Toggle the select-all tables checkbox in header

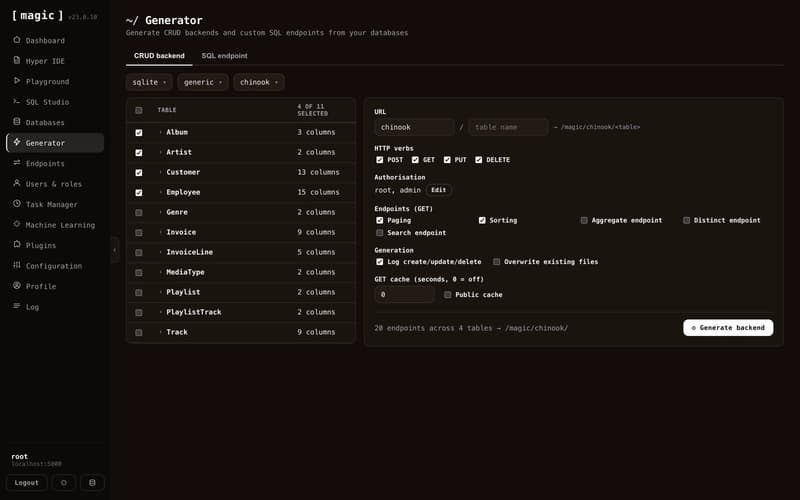pyautogui.click(x=139, y=110)
